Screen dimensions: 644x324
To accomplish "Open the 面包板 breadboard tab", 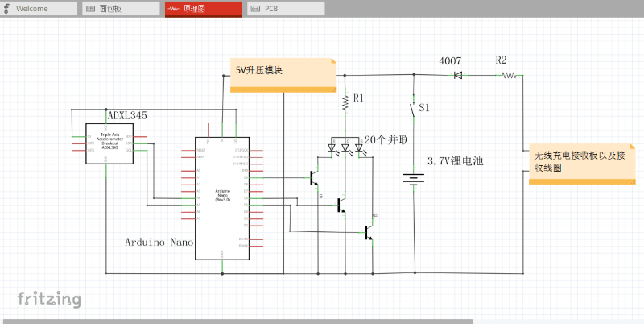I will pyautogui.click(x=121, y=9).
